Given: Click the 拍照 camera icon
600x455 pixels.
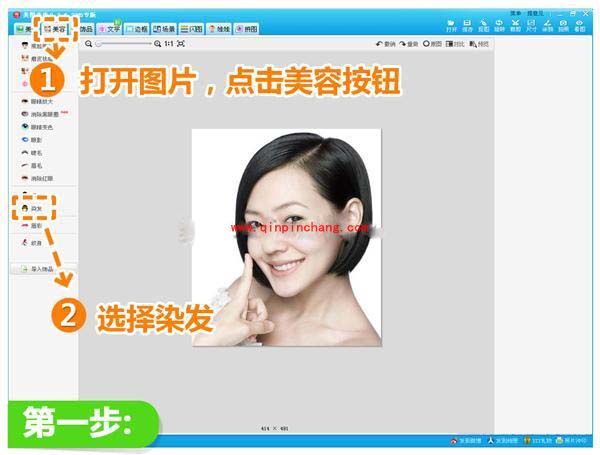Looking at the screenshot, I should point(563,26).
